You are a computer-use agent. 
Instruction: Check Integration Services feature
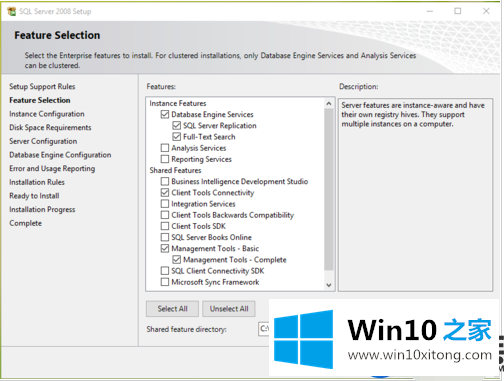165,204
